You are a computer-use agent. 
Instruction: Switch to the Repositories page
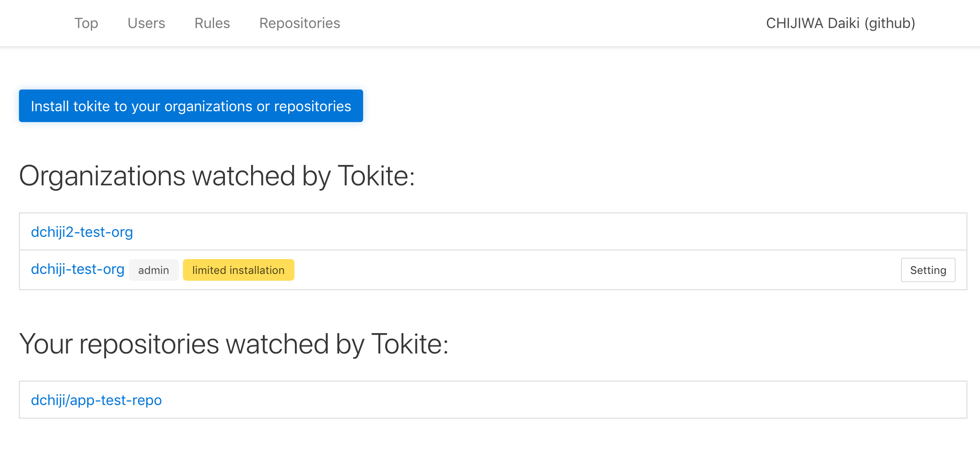coord(299,23)
